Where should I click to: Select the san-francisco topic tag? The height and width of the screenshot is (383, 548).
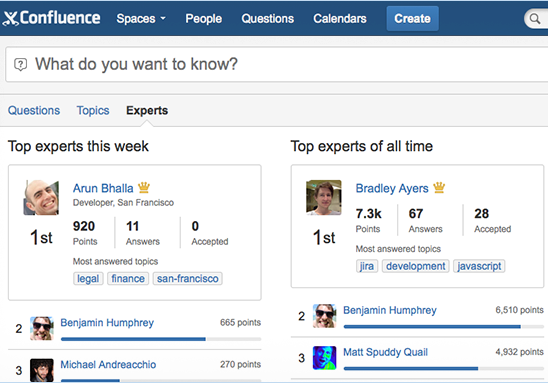(187, 279)
